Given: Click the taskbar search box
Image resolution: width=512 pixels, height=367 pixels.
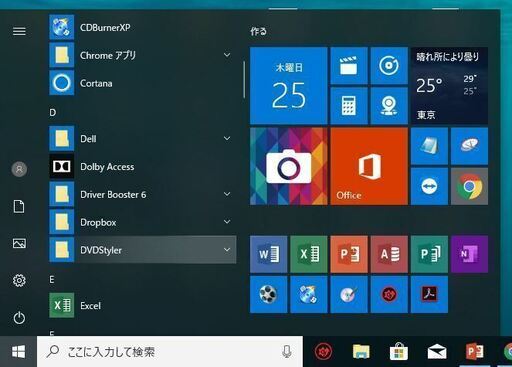Looking at the screenshot, I should [x=170, y=351].
